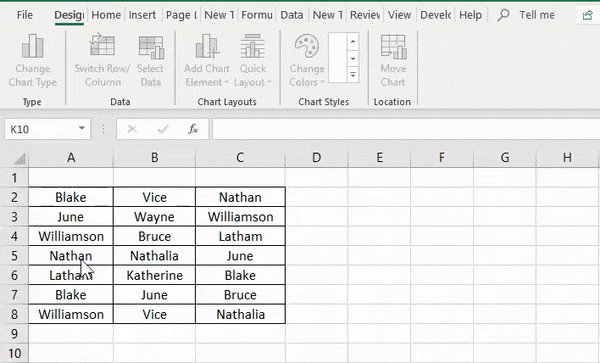
Task: Switch to the Home ribbon tab
Action: tap(106, 15)
